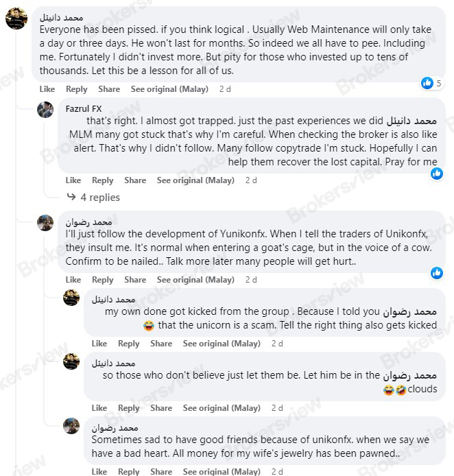Click the like reaction on Fazrul FX's reply
Viewport: 454px width, 476px height.
(436, 174)
